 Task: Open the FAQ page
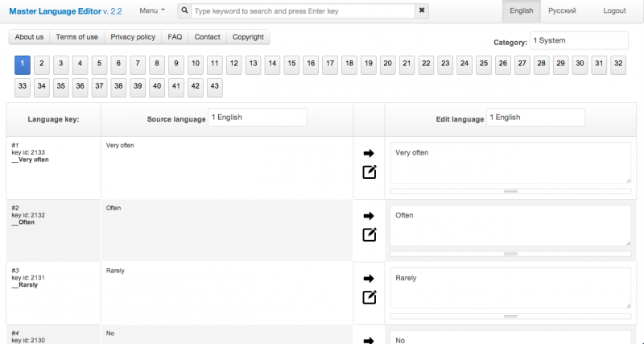[175, 37]
